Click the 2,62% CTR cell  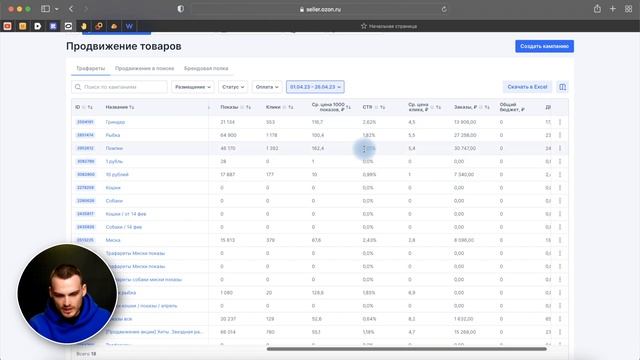(x=369, y=122)
